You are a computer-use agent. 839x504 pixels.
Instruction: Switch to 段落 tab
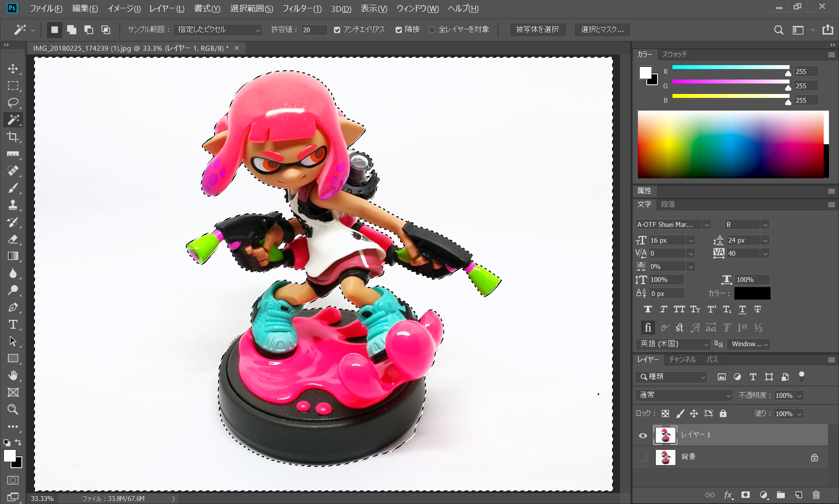[668, 204]
